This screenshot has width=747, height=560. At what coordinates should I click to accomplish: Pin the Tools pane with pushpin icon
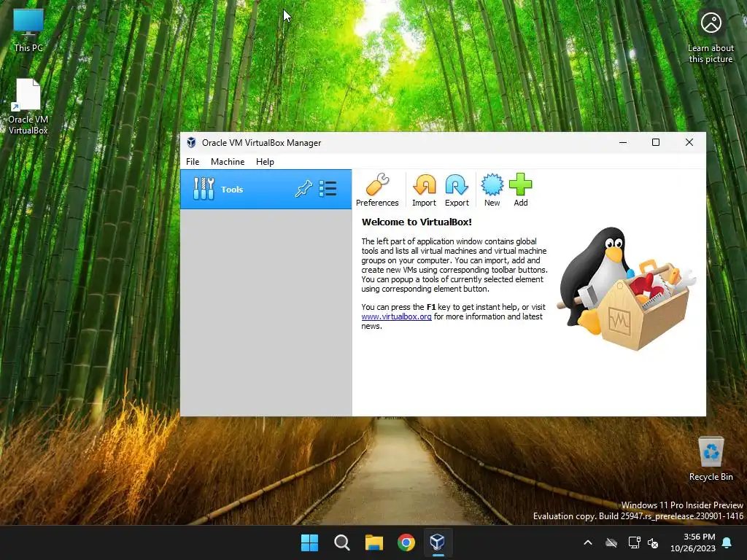(303, 189)
